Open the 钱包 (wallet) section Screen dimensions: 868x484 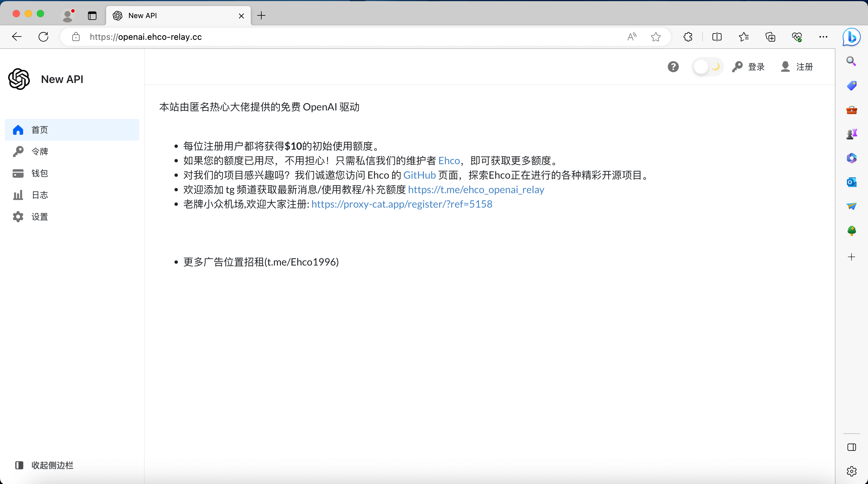click(39, 173)
